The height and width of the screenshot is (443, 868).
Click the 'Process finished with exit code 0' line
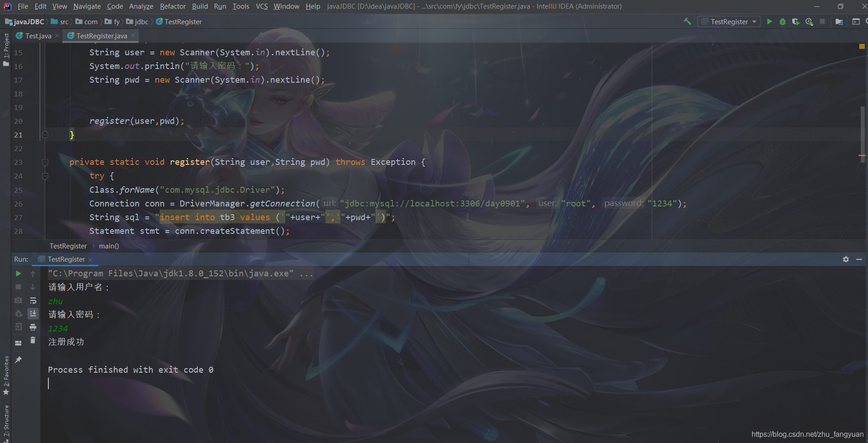131,369
